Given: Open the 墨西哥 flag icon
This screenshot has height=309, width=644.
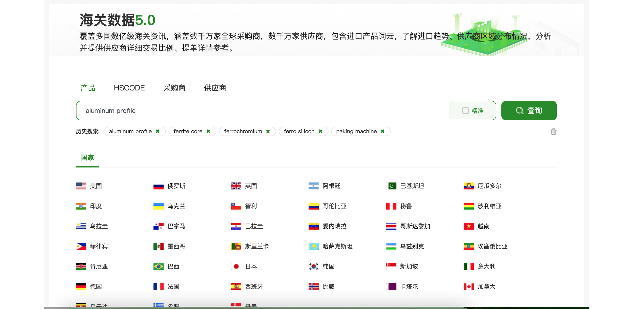Looking at the screenshot, I should [x=158, y=246].
